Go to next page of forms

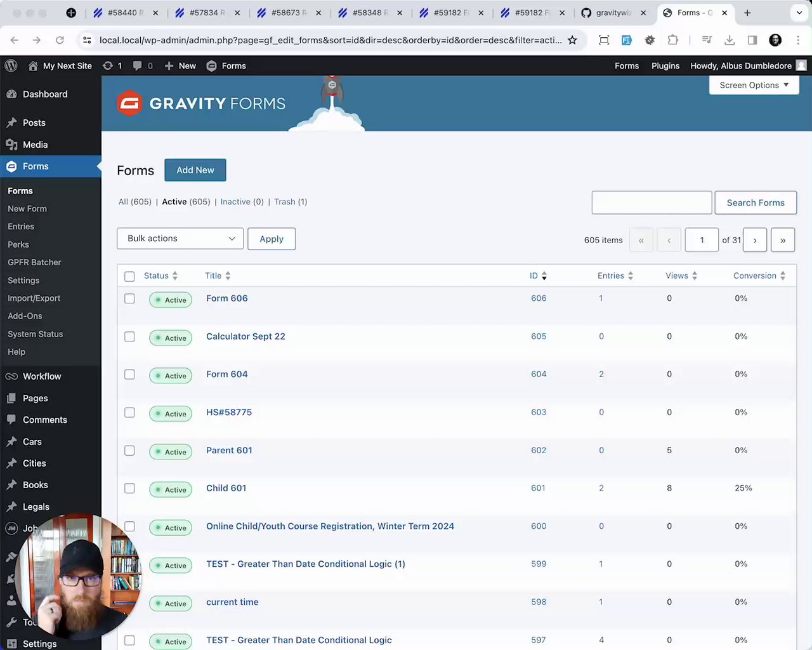pos(755,240)
